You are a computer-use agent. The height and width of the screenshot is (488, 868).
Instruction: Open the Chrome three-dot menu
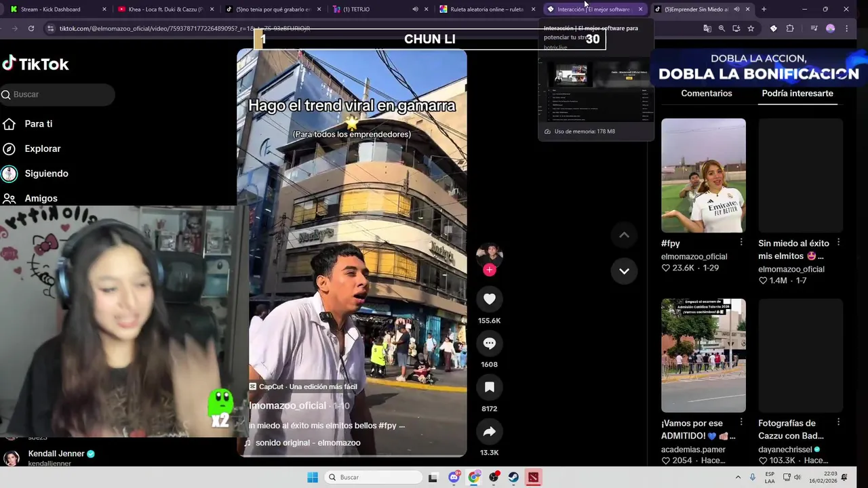point(846,28)
